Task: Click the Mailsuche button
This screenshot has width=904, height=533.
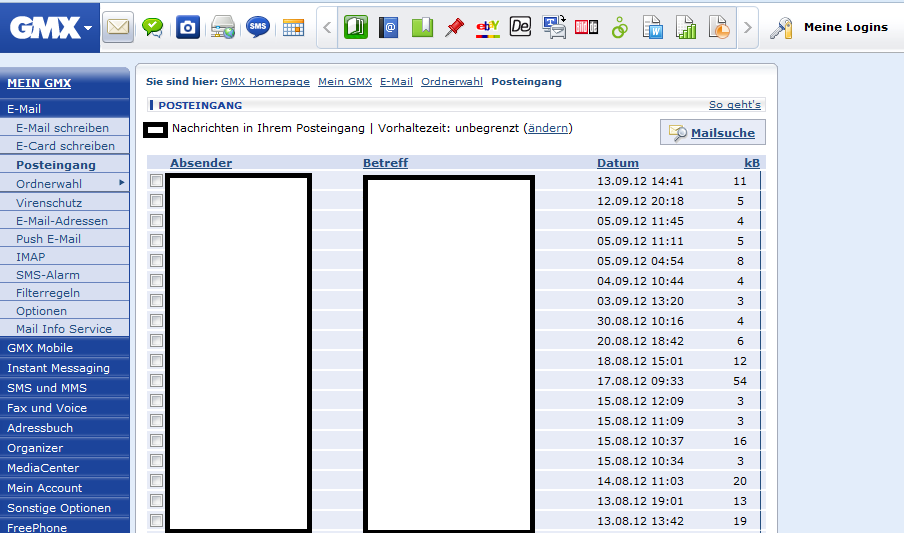Action: (x=713, y=133)
